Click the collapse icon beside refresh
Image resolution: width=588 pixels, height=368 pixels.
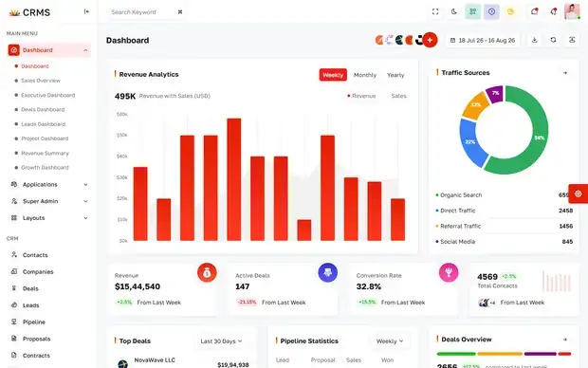pyautogui.click(x=572, y=40)
